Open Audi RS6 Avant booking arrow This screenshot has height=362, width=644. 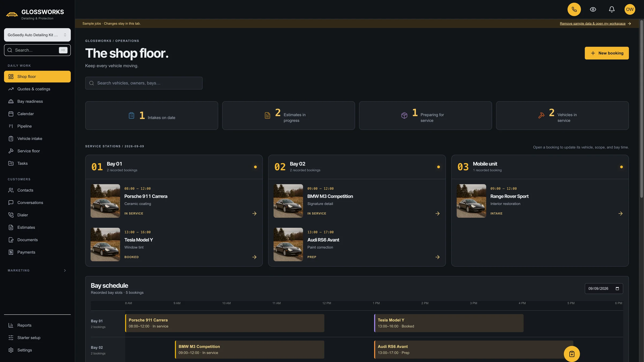[437, 257]
